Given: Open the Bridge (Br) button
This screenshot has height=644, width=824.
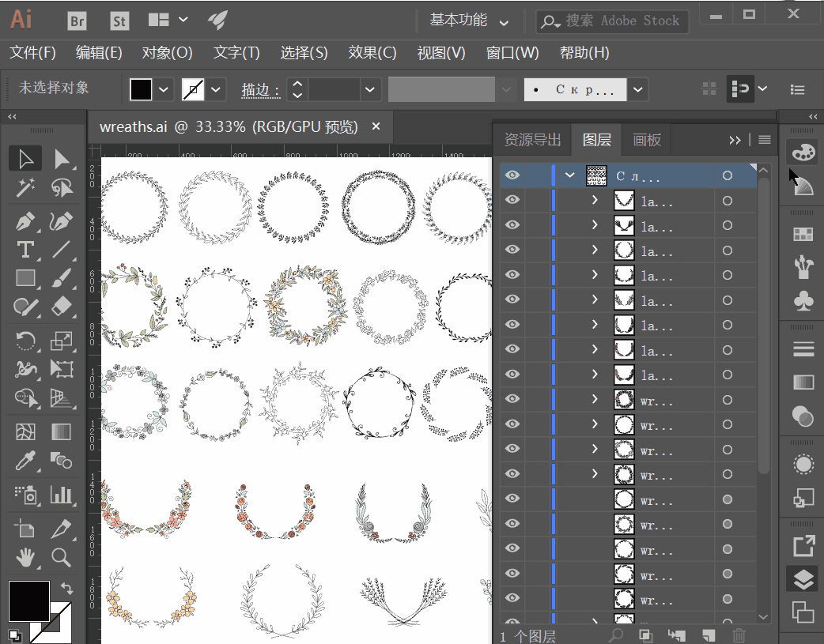Looking at the screenshot, I should pyautogui.click(x=77, y=21).
